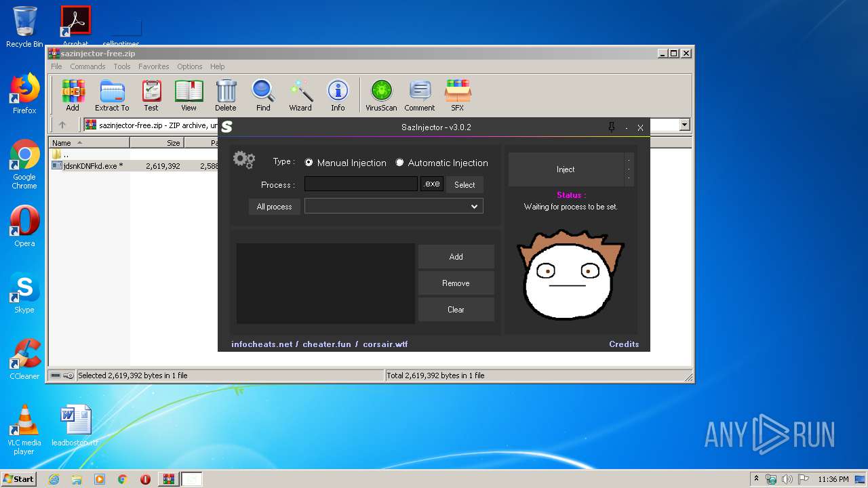Open Firefox desktop shortcut
The height and width of the screenshot is (488, 868).
click(x=24, y=94)
